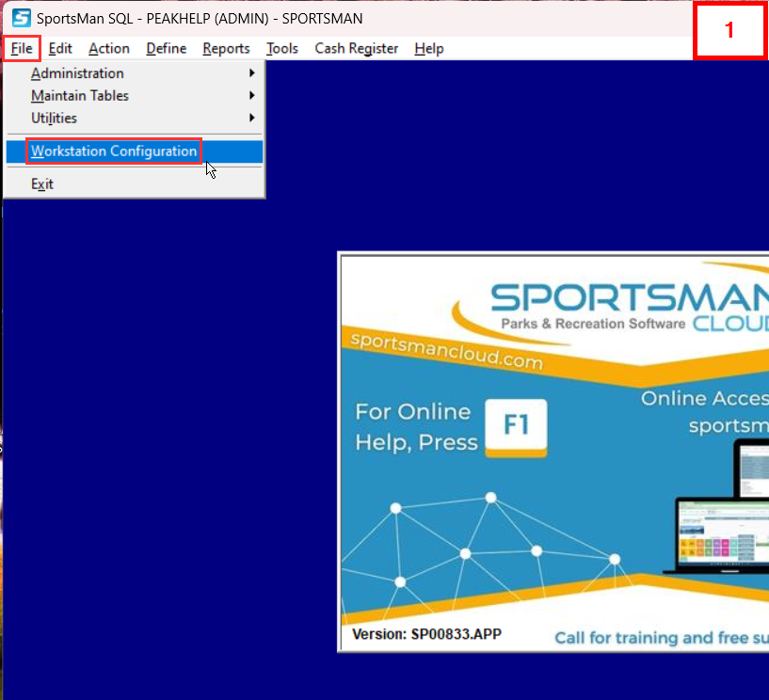Expand the Utilities submenu
The height and width of the screenshot is (700, 769).
(135, 119)
